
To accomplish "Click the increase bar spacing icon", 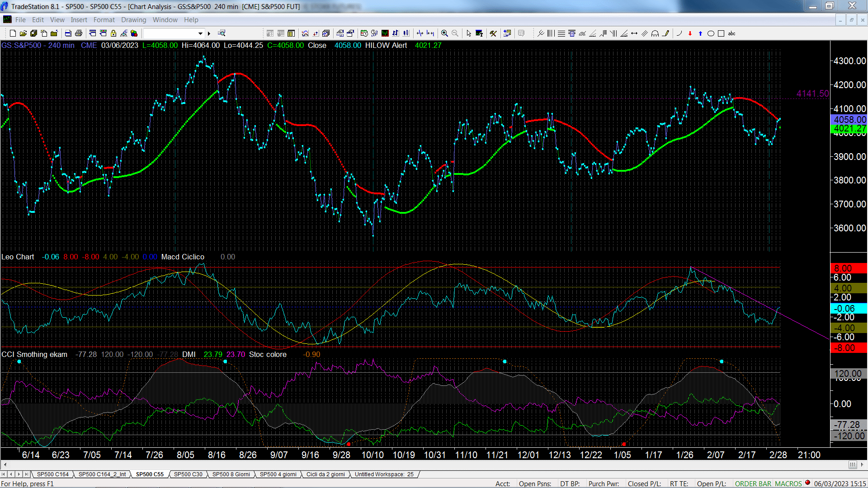I will pos(430,33).
